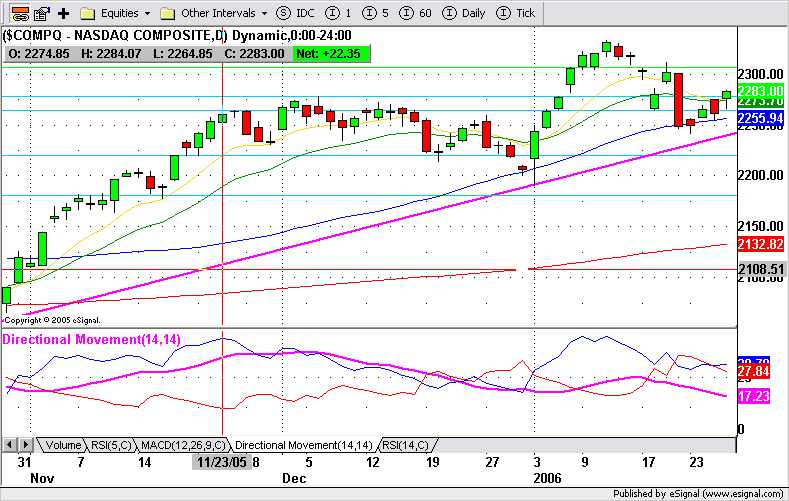
Task: Click the C: 2283.00 close value
Action: click(x=255, y=54)
